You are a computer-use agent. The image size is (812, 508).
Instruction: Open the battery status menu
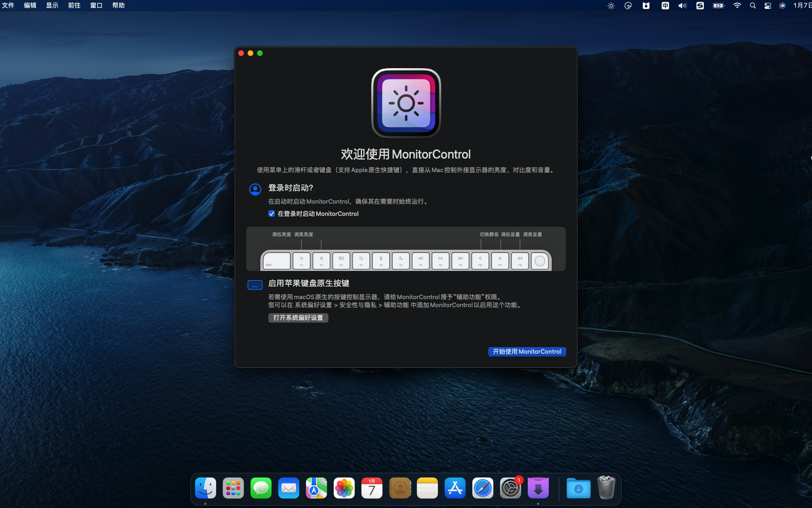[718, 6]
